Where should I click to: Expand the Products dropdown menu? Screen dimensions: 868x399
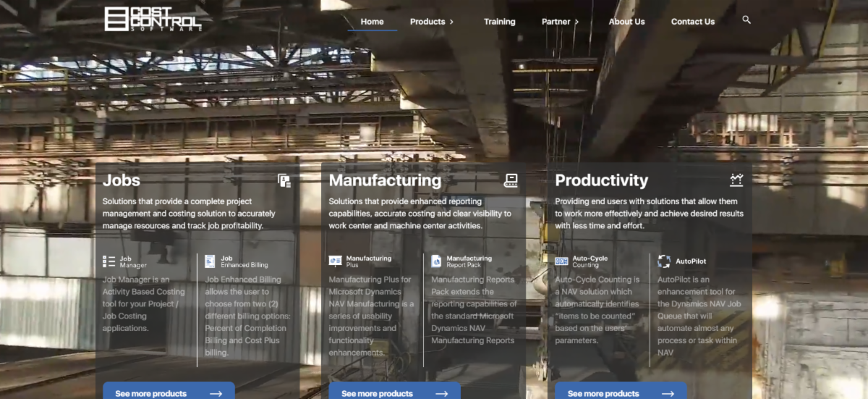click(x=432, y=22)
